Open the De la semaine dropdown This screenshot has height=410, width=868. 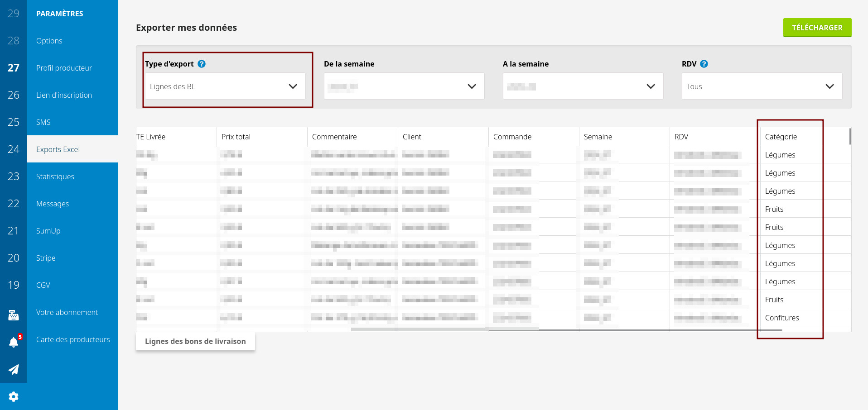[x=404, y=86]
